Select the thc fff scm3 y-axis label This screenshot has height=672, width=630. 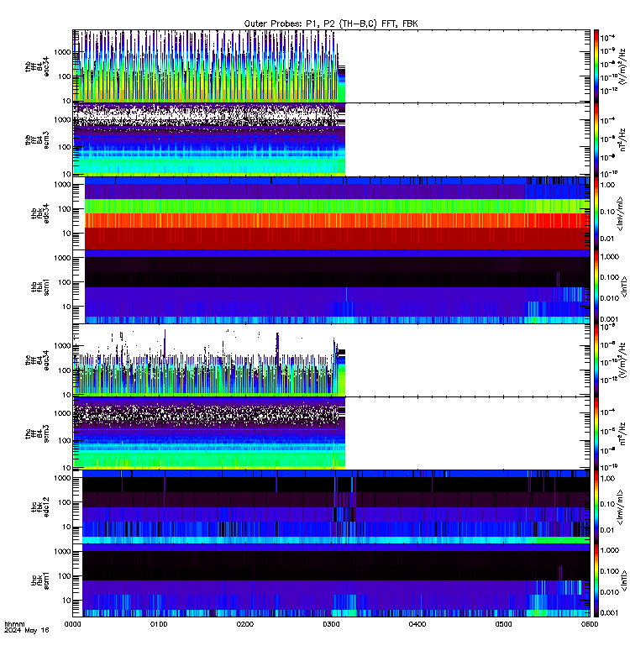pos(37,433)
